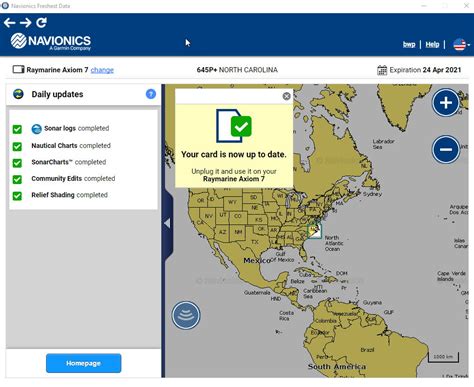The height and width of the screenshot is (387, 474).
Task: Click the Homepage button
Action: (x=83, y=363)
